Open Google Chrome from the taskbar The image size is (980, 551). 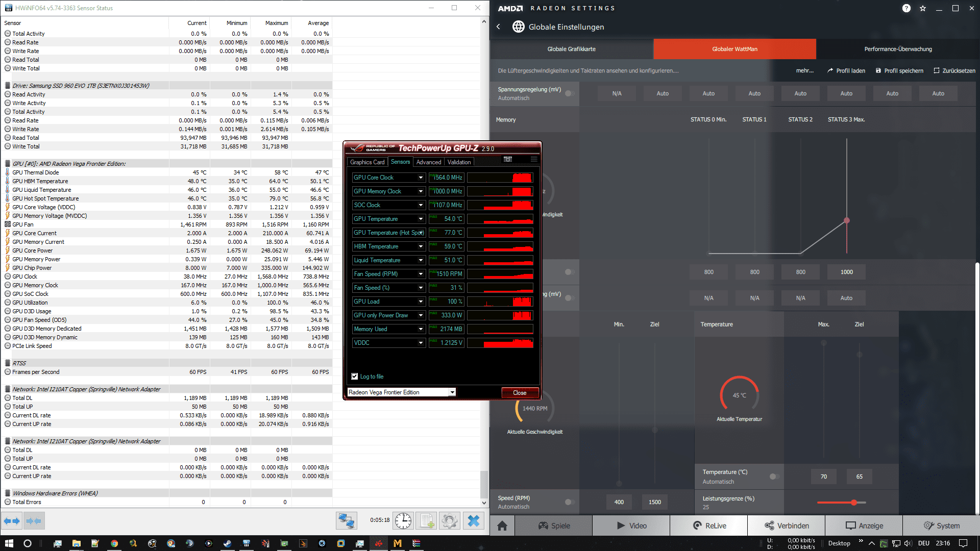(x=114, y=543)
